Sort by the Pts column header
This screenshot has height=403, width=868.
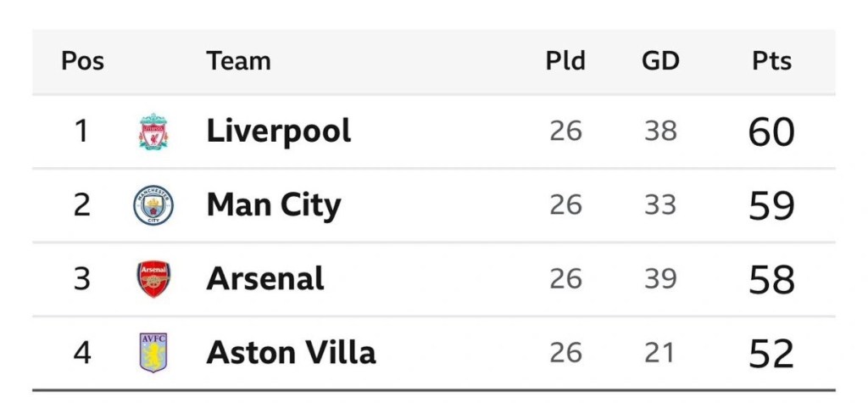pyautogui.click(x=771, y=61)
